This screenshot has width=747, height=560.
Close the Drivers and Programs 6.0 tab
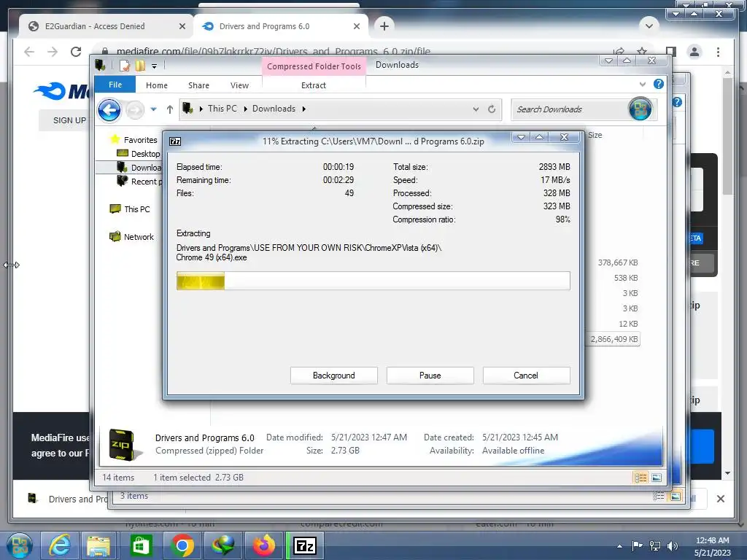pos(356,26)
